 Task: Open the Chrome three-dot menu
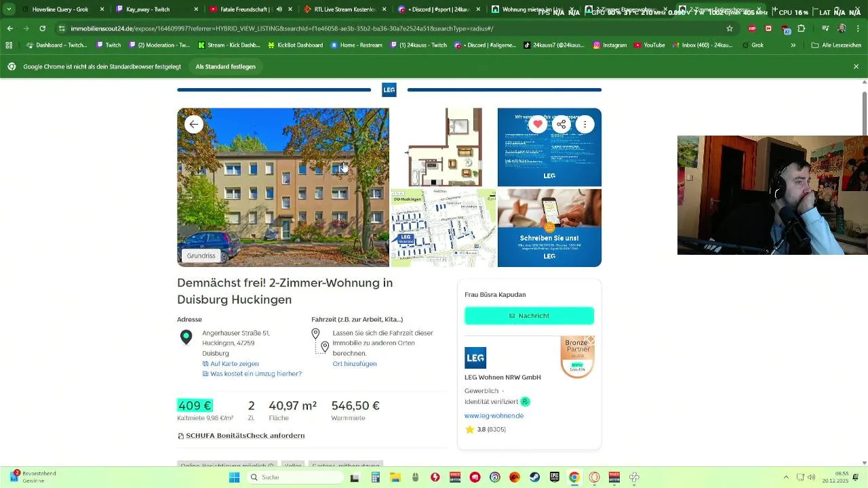pos(858,28)
